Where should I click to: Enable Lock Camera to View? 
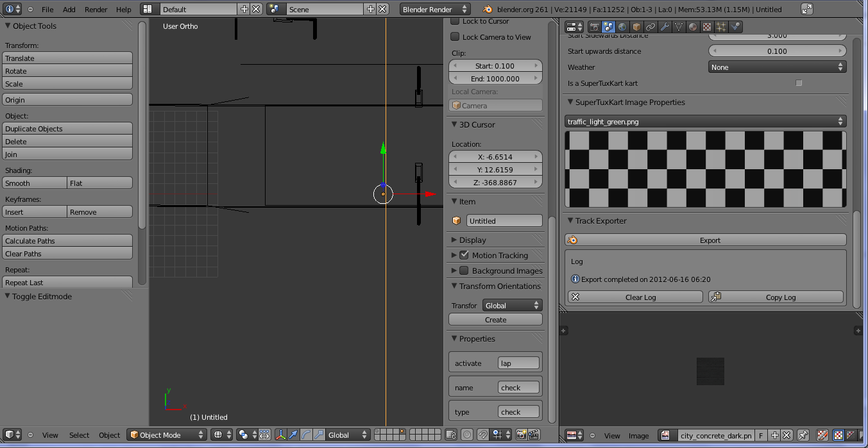(x=455, y=37)
